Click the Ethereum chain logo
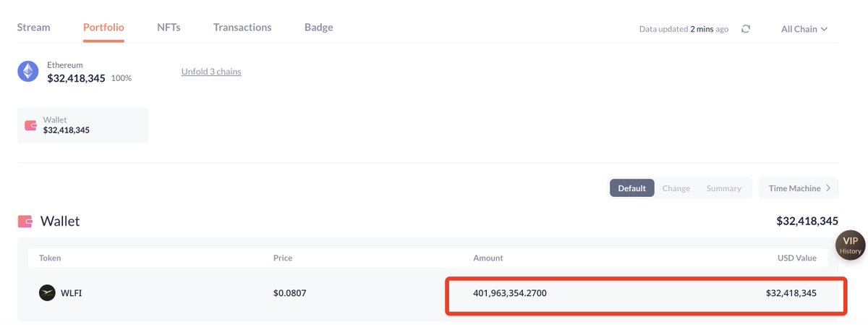 [x=28, y=71]
